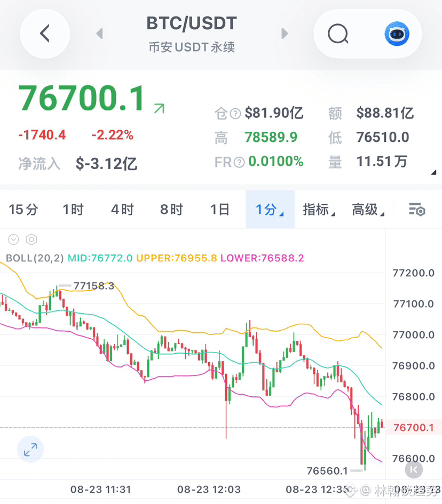Viewport: 442px width, 504px height.
Task: Collapse indicator via circled chevron icon
Action: (13, 239)
